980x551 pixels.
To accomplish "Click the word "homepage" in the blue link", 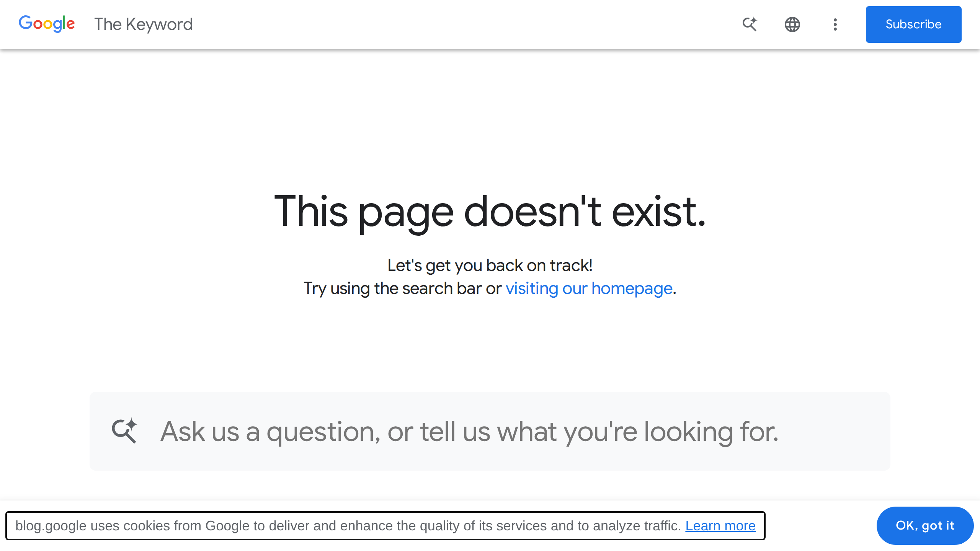I will coord(632,289).
